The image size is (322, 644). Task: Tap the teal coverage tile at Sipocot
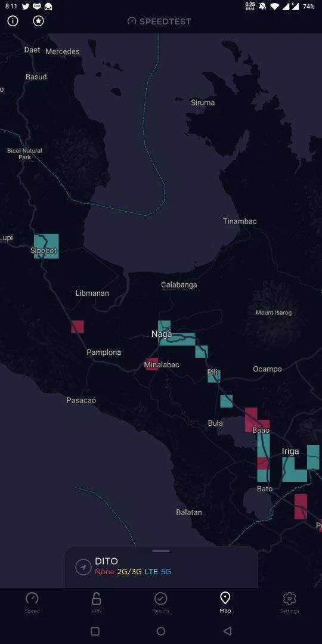point(47,246)
